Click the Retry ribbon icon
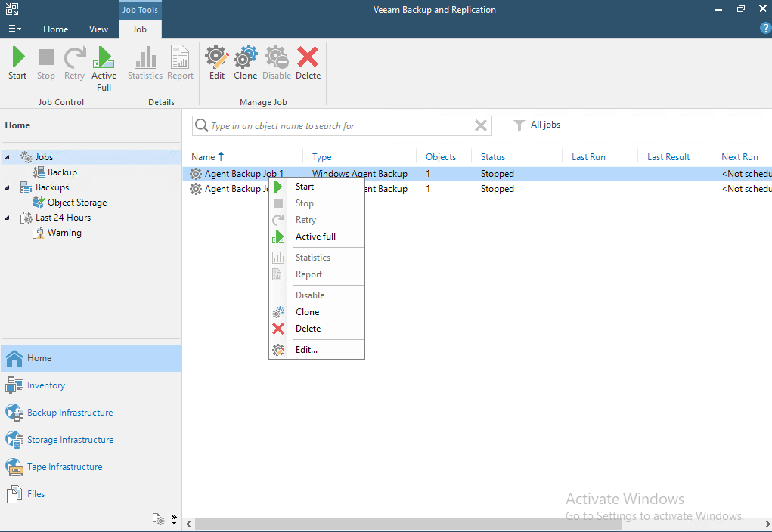The height and width of the screenshot is (532, 772). [74, 63]
